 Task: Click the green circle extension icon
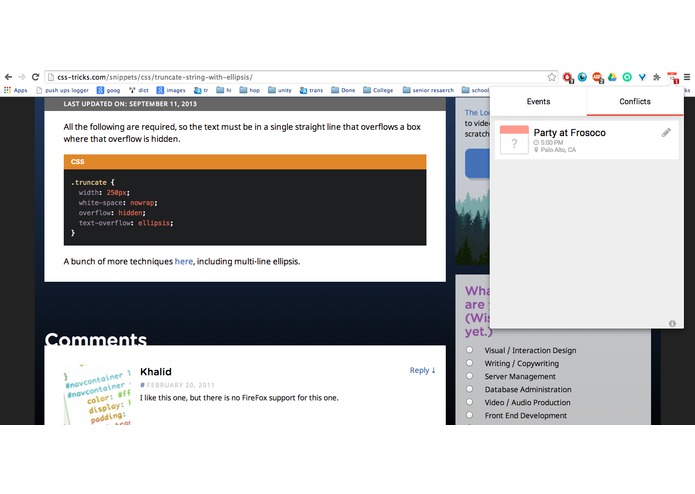[627, 77]
